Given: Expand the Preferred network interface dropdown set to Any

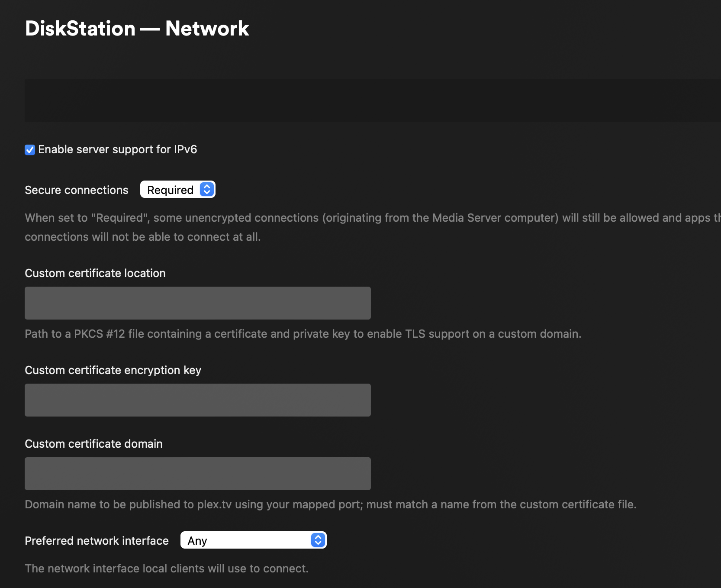Looking at the screenshot, I should [247, 540].
